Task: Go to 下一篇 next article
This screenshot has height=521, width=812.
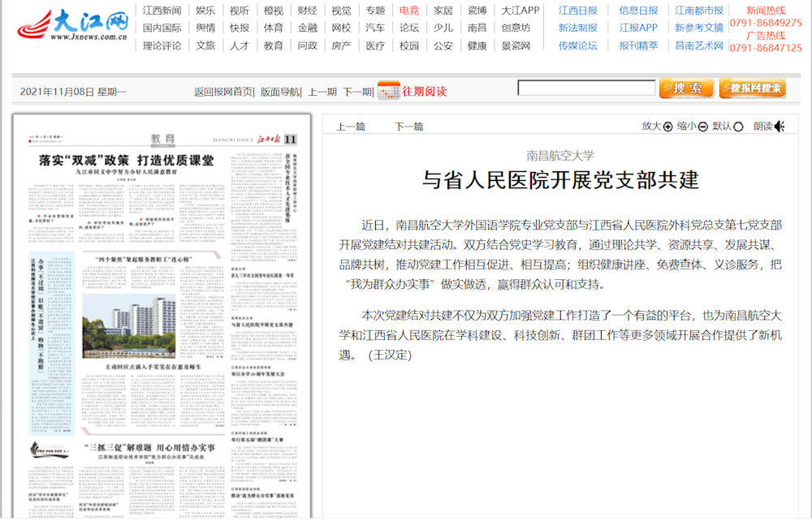Action: click(x=409, y=127)
